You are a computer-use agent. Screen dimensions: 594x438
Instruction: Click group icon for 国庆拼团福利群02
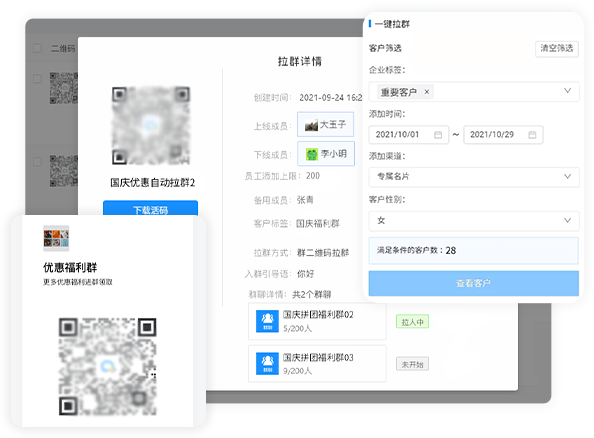click(x=267, y=321)
